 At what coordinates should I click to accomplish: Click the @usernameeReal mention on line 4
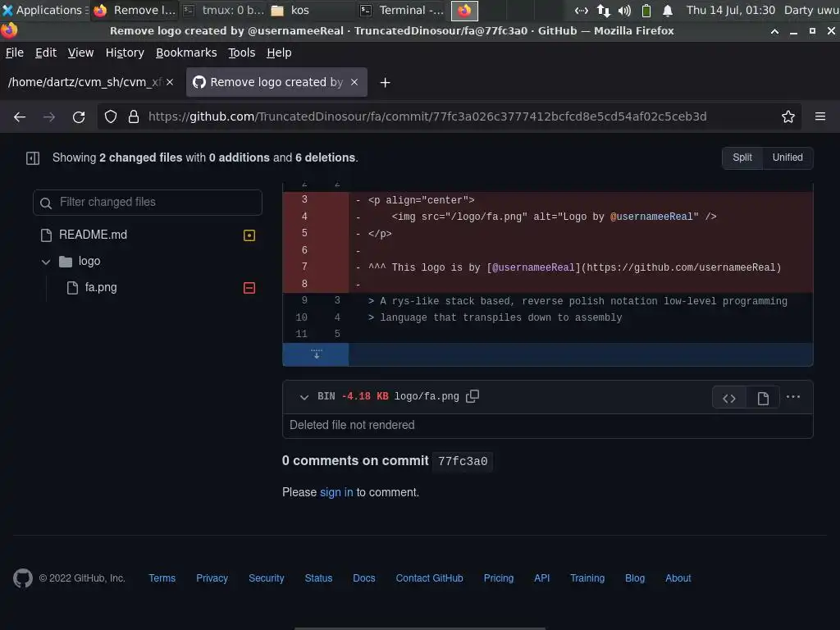pyautogui.click(x=651, y=217)
